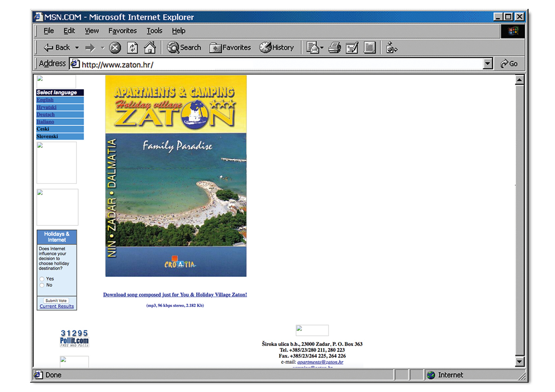Open the Forward button history dropdown arrow
The height and width of the screenshot is (392, 555).
[103, 47]
